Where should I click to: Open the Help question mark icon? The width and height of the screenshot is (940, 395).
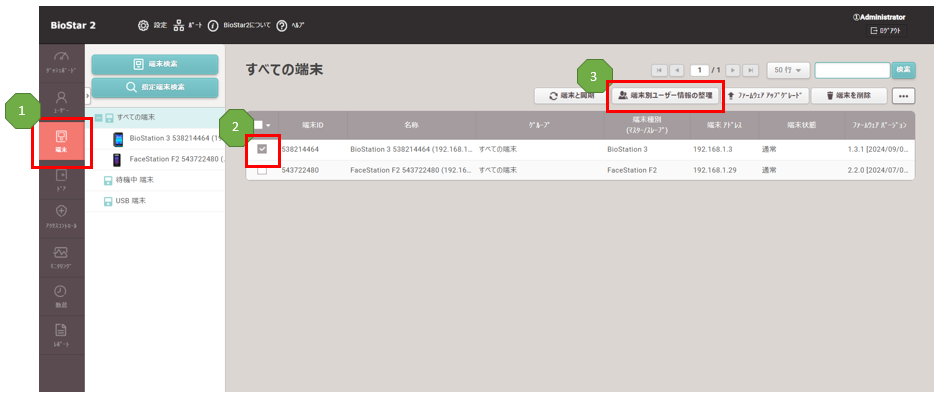click(282, 26)
